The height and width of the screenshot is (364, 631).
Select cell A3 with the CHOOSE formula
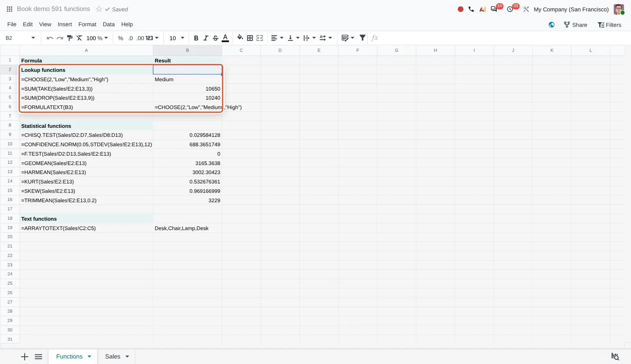[x=86, y=79]
